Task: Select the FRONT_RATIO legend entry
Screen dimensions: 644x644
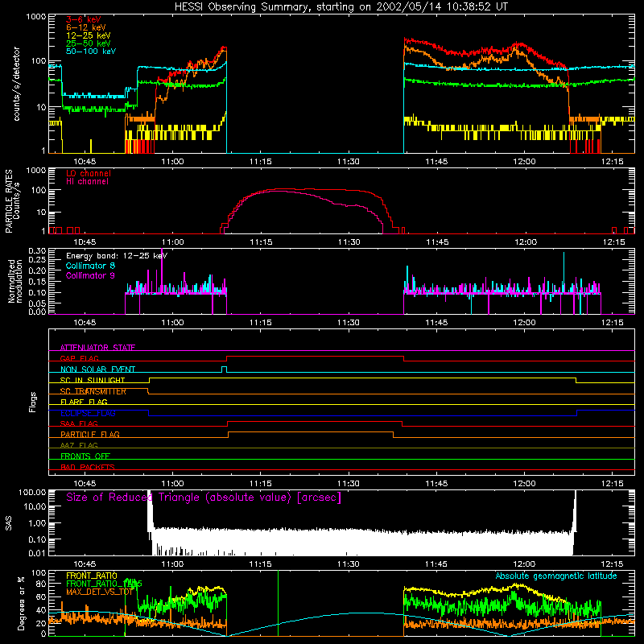Action: point(92,576)
